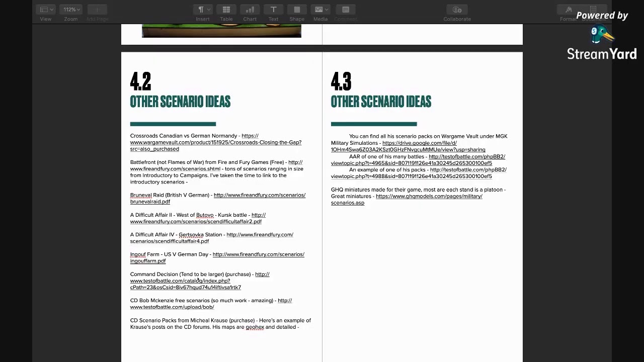644x362 pixels.
Task: Click the 4.2 section number heading
Action: pos(140,81)
